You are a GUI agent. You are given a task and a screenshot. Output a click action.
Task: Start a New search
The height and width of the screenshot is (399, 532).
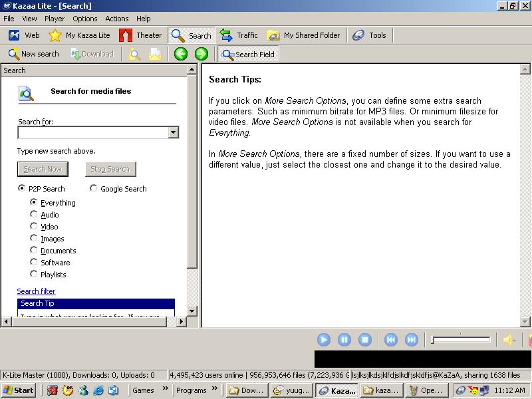[33, 54]
